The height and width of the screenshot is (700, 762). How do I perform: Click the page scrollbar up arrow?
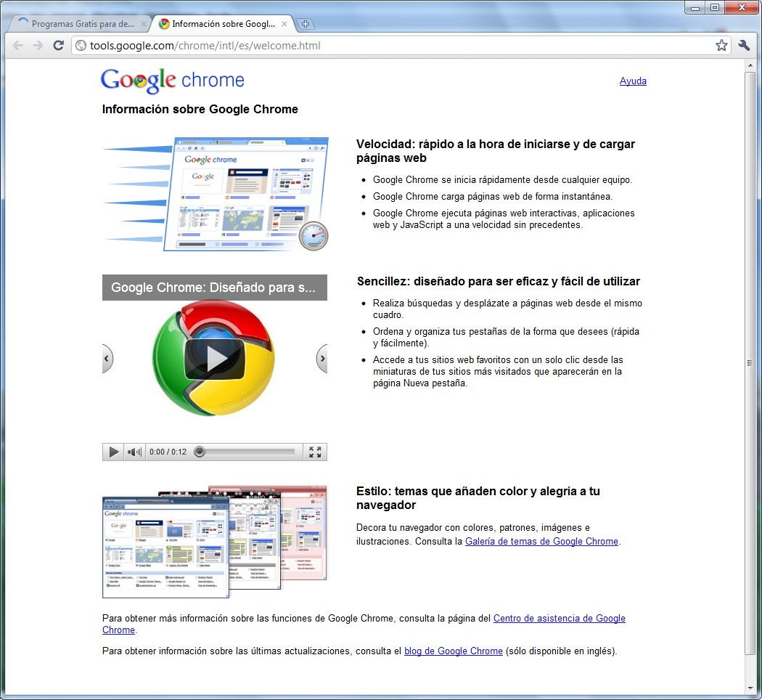[750, 65]
